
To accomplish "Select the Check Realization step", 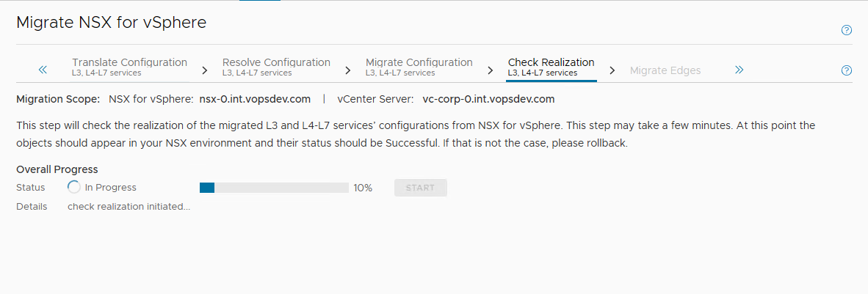I will [551, 67].
